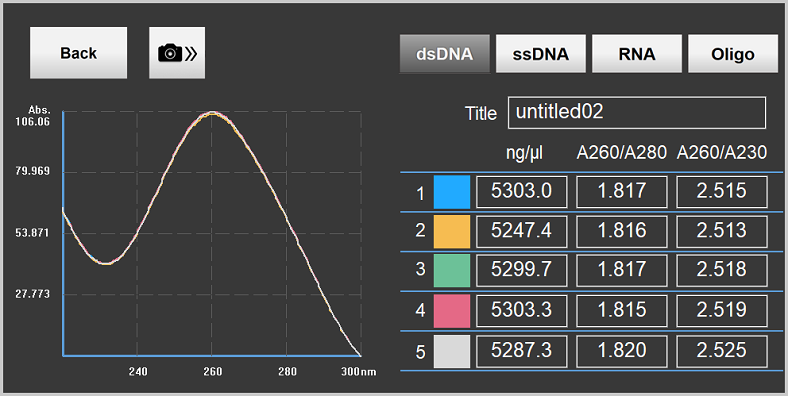The image size is (788, 396).
Task: Click the A260/A230 value 2.519
Action: point(722,311)
